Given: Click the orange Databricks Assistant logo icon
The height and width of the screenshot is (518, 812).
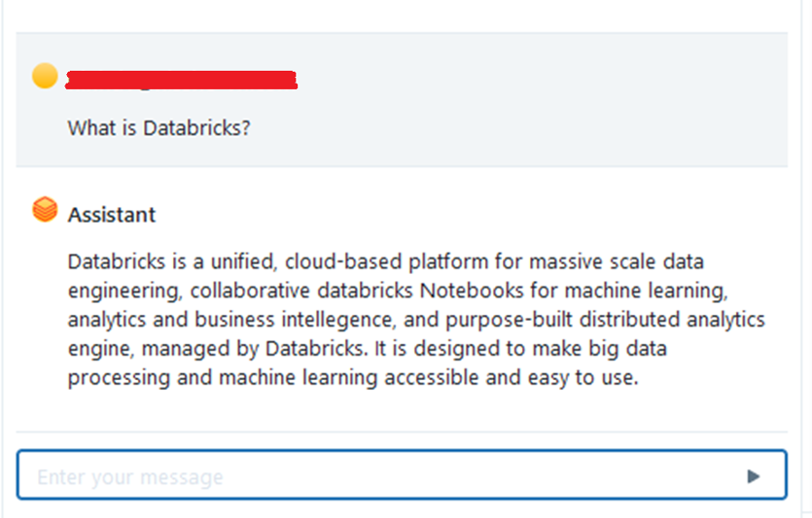Looking at the screenshot, I should (45, 210).
